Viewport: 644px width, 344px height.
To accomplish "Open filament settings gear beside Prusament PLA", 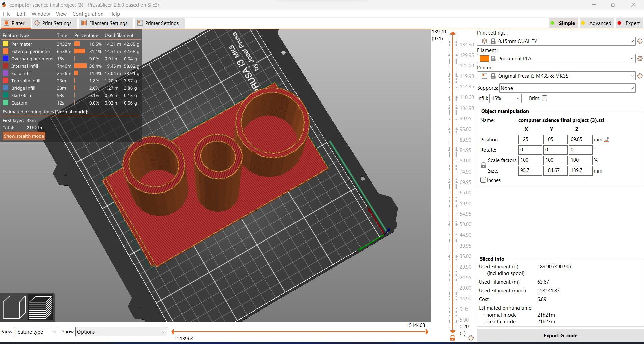I will (x=640, y=58).
